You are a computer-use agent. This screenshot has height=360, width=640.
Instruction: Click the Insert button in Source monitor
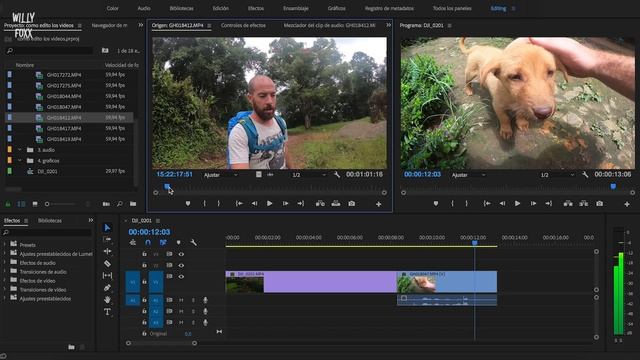[x=320, y=203]
